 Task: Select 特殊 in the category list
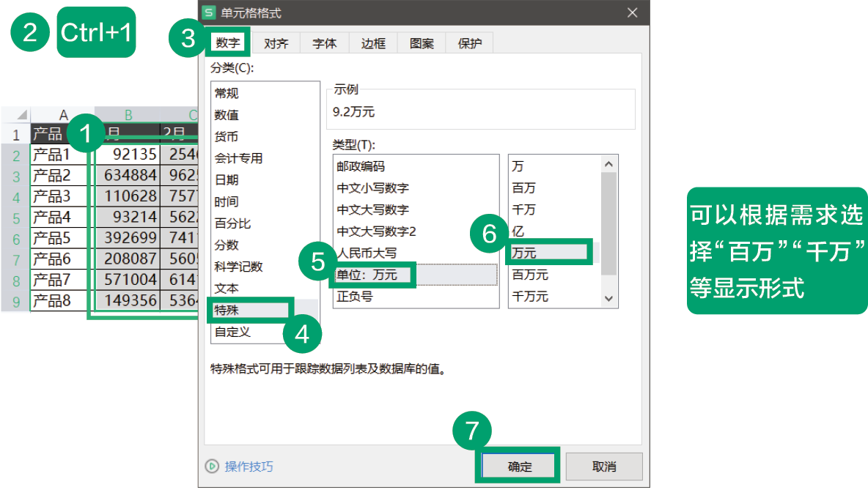coord(227,310)
